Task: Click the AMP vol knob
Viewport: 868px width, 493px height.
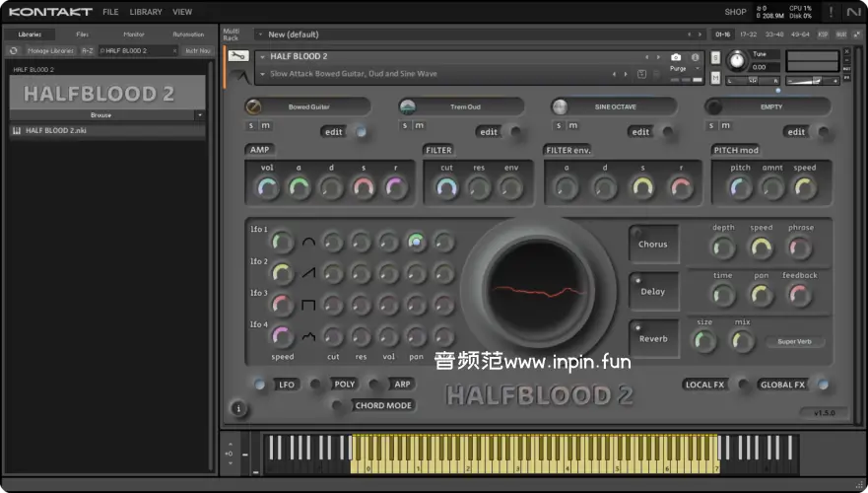Action: (267, 186)
